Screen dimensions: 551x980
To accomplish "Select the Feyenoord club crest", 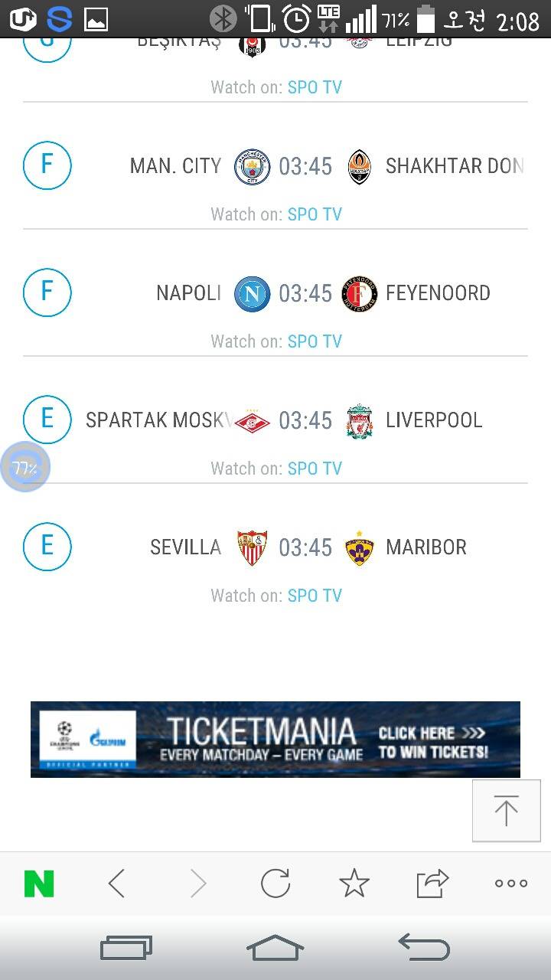I will [360, 293].
